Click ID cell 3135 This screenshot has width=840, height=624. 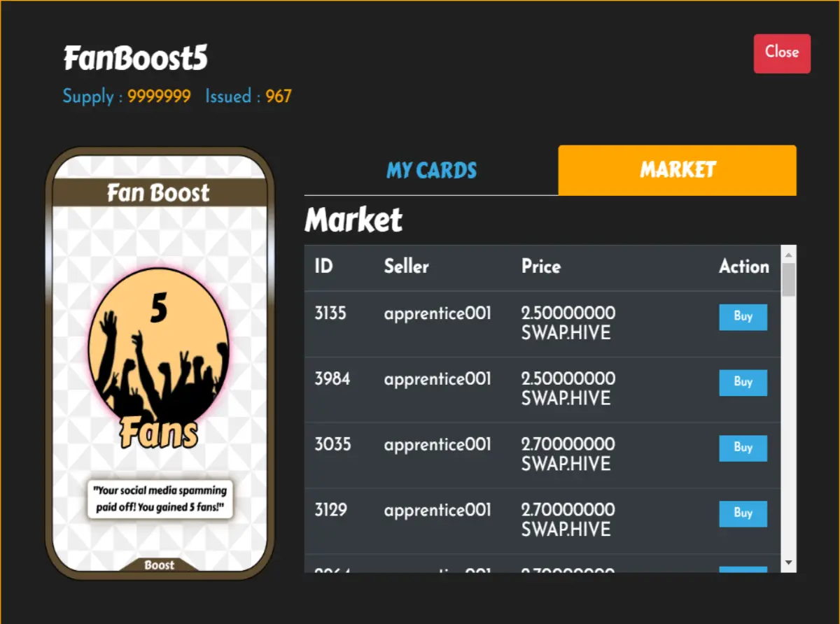click(x=330, y=313)
